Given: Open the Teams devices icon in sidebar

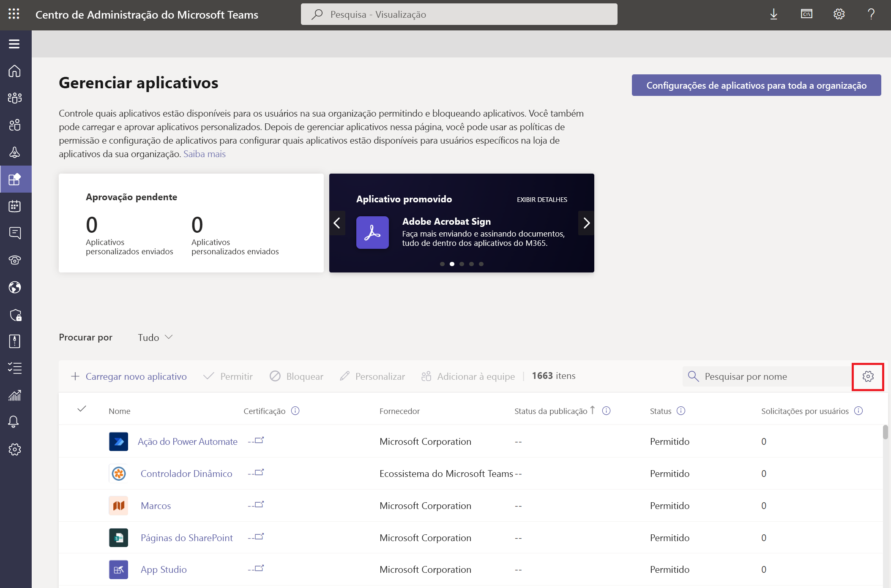Looking at the screenshot, I should coord(15,152).
